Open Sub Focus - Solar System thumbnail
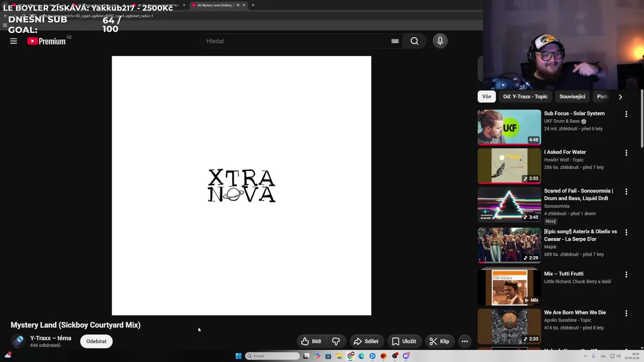644x362 pixels. [x=509, y=127]
